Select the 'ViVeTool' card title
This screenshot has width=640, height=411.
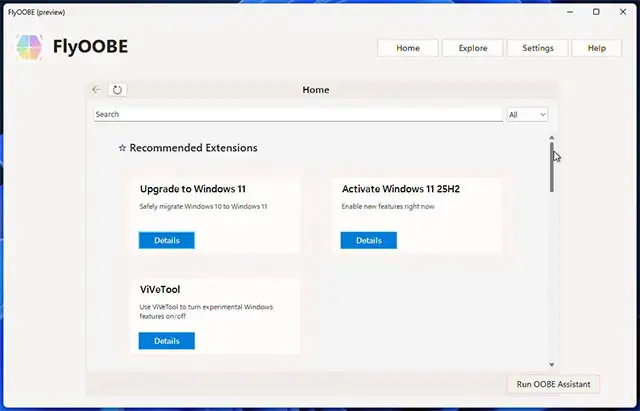160,289
